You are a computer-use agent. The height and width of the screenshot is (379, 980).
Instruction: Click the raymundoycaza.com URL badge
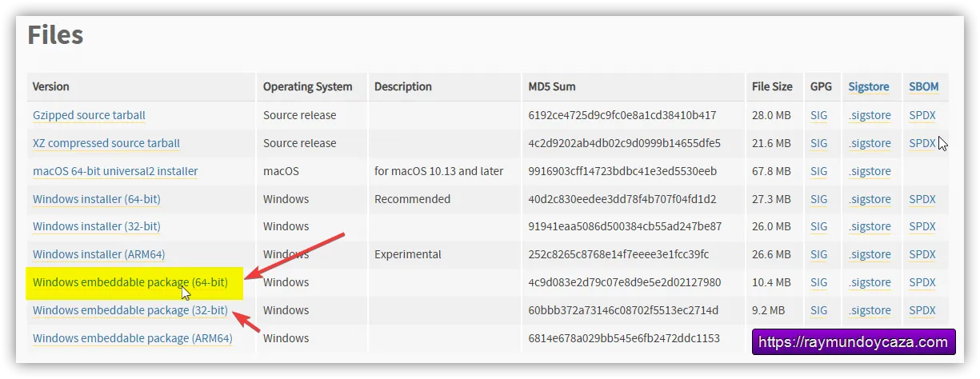tap(852, 342)
